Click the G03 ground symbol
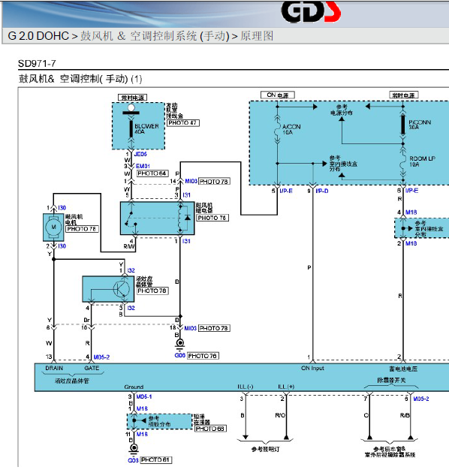Viewport: 449px width, 476px height. (x=134, y=449)
